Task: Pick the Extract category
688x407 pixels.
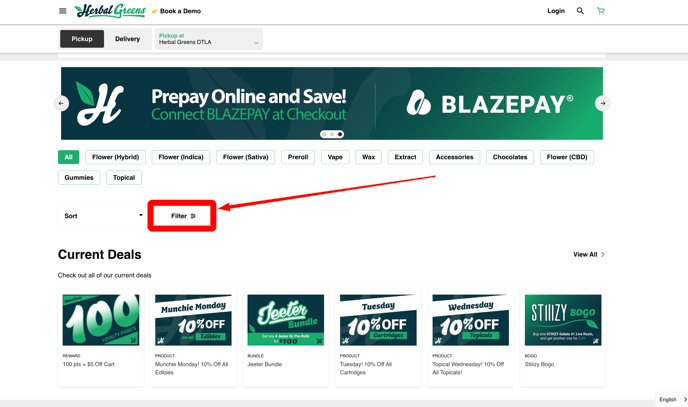Action: tap(405, 157)
